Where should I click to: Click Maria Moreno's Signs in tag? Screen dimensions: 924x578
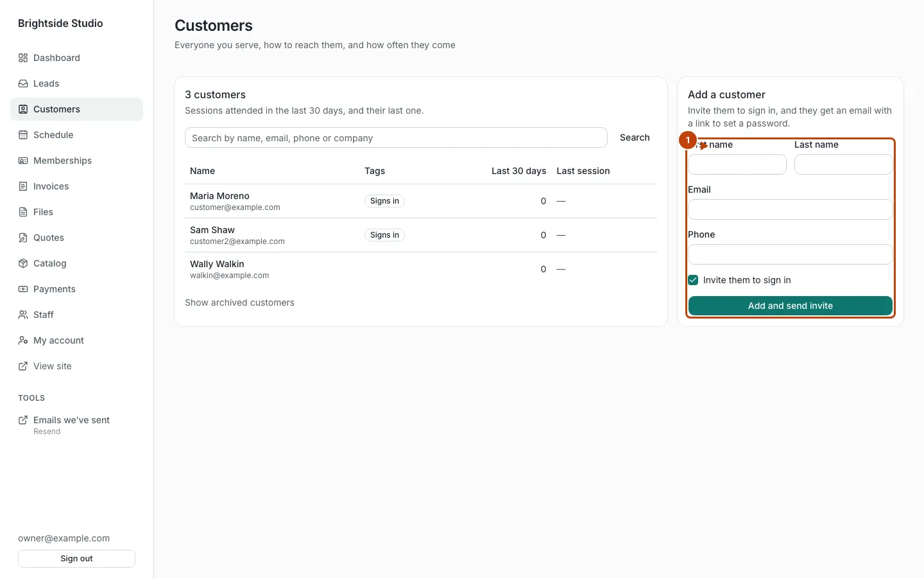click(x=384, y=201)
